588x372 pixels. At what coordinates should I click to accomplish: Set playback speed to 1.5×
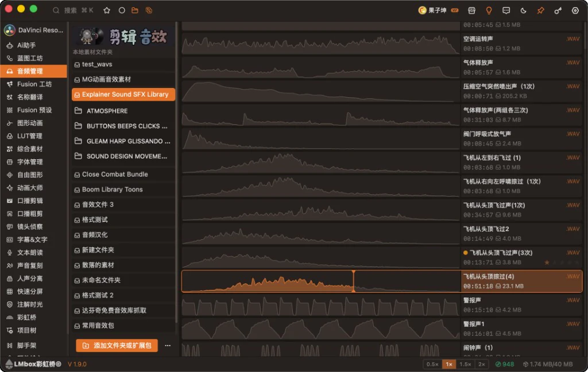coord(465,364)
